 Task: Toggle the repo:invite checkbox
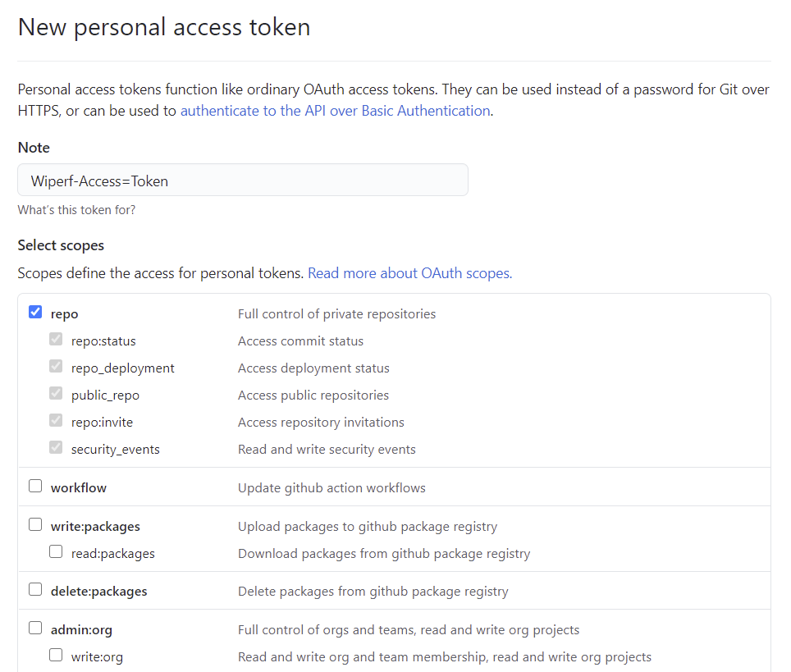coord(56,420)
